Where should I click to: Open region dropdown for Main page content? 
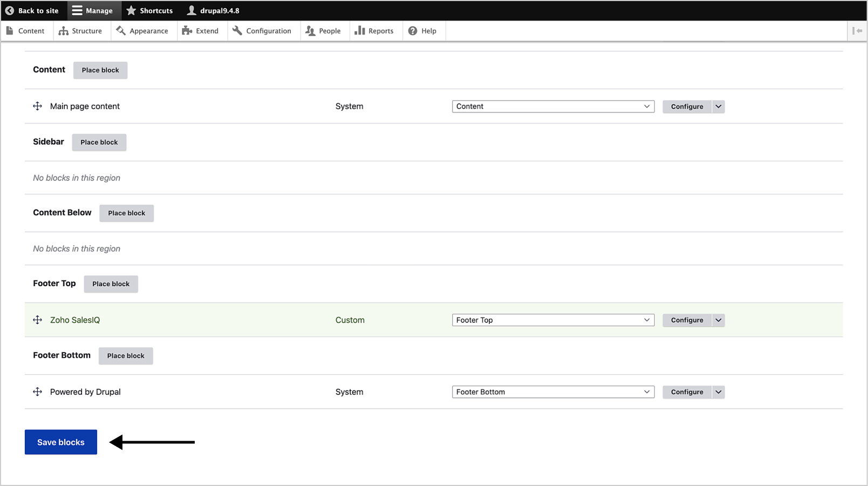(553, 106)
